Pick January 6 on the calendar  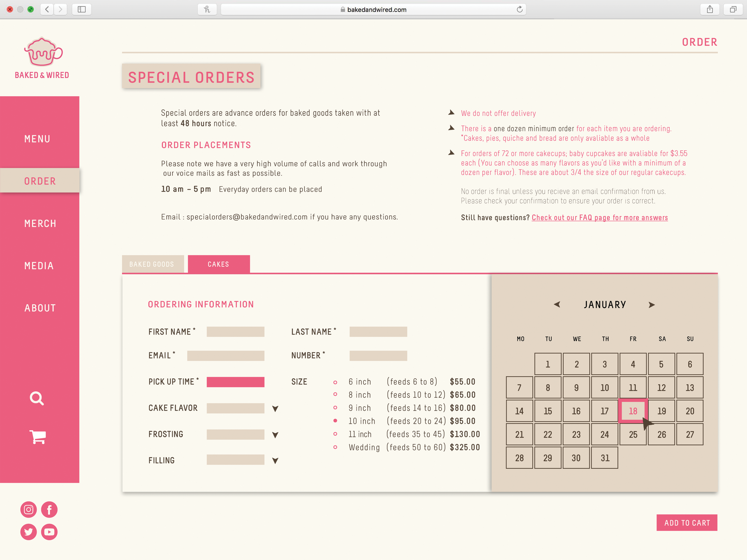[x=690, y=364]
